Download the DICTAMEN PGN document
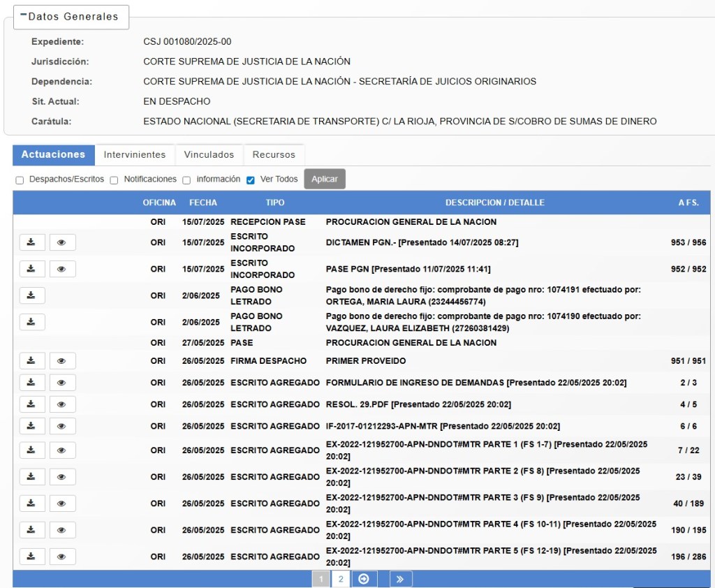This screenshot has height=588, width=715. (32, 242)
